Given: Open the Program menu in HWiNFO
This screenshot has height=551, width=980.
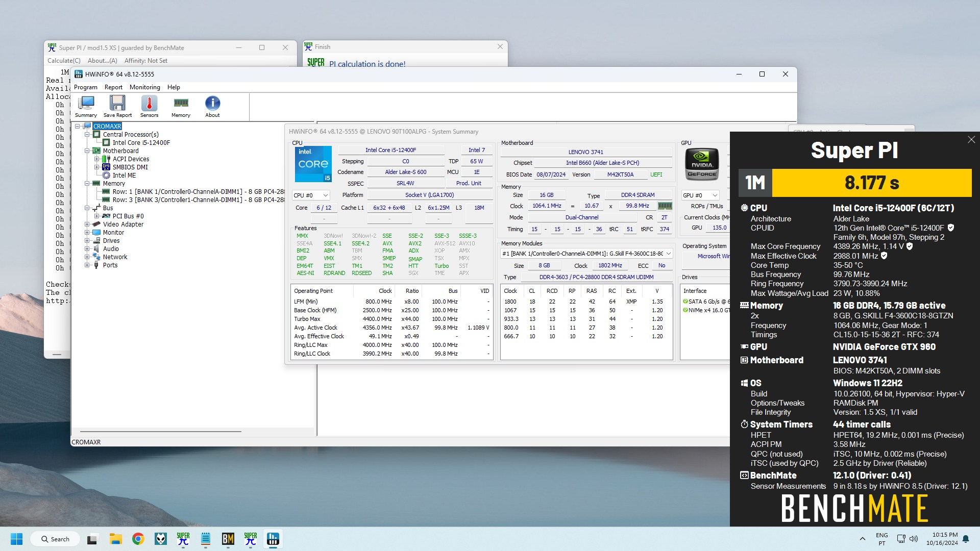Looking at the screenshot, I should point(86,87).
